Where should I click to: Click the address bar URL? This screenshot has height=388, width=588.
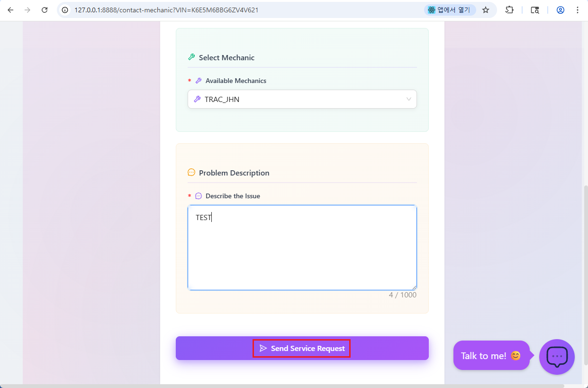(166, 10)
